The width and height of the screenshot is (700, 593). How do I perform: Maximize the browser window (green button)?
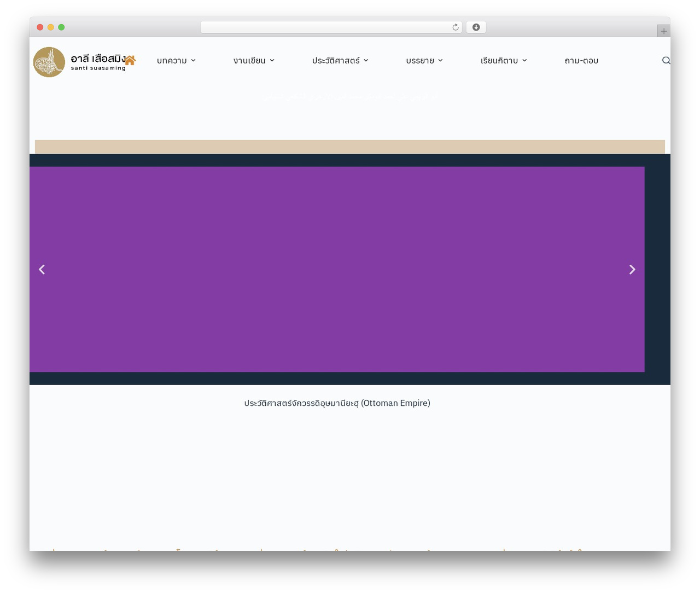click(61, 27)
